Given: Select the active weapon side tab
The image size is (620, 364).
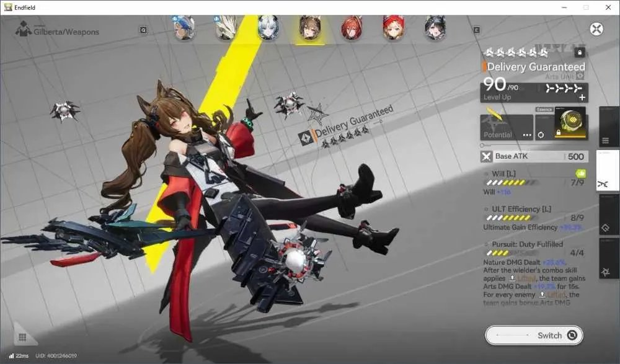Looking at the screenshot, I should pos(608,171).
